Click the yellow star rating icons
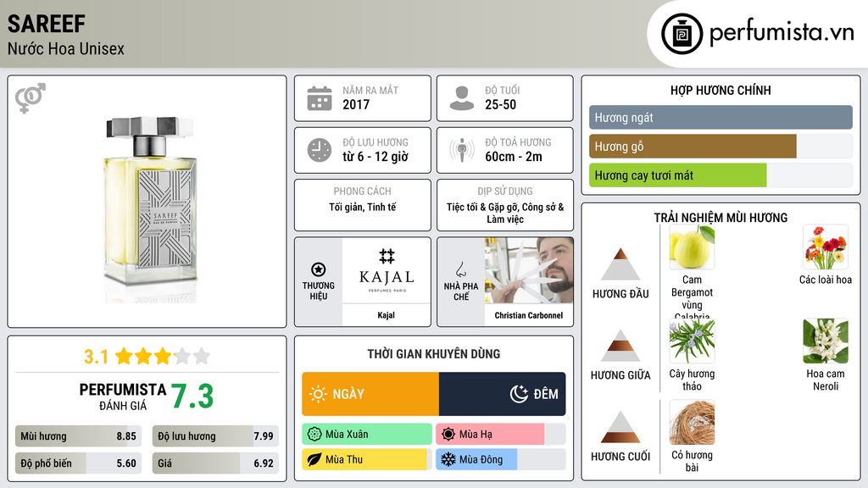The height and width of the screenshot is (488, 868). 162,357
